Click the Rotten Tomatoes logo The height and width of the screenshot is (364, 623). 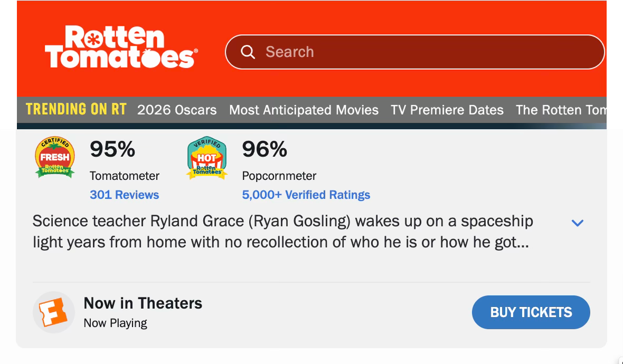(121, 47)
